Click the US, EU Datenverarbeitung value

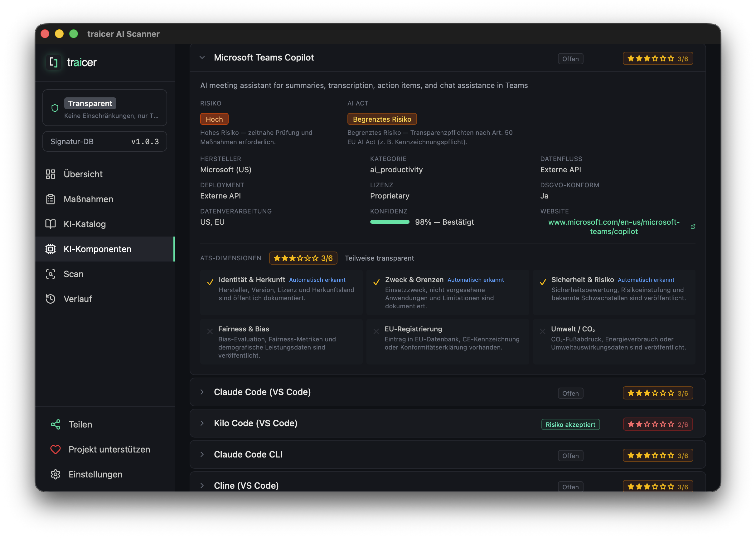tap(212, 222)
